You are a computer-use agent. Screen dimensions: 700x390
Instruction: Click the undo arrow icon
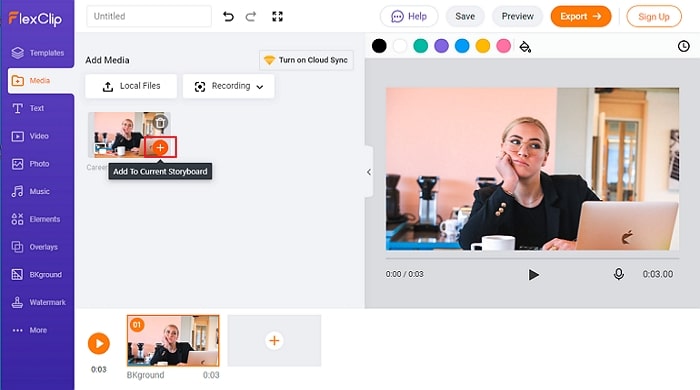pos(228,17)
